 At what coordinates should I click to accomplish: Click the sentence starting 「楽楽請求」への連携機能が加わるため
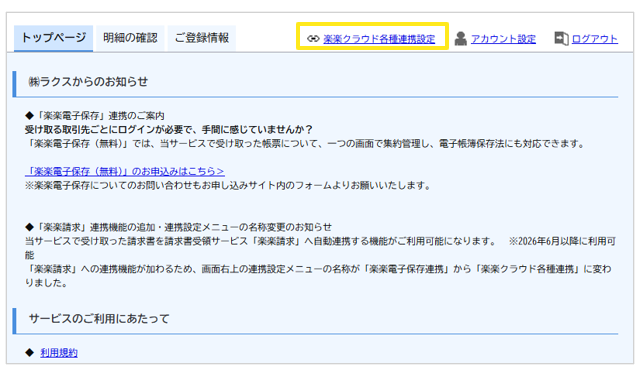coord(318,276)
